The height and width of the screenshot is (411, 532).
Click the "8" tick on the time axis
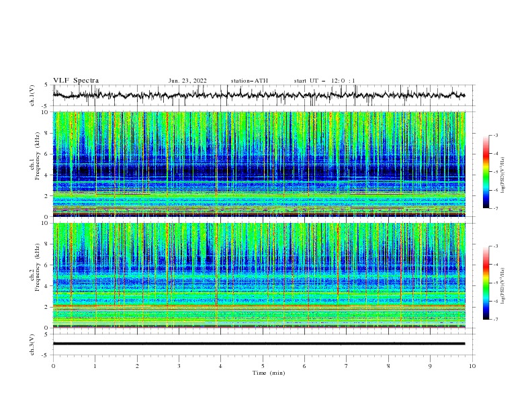pos(388,366)
